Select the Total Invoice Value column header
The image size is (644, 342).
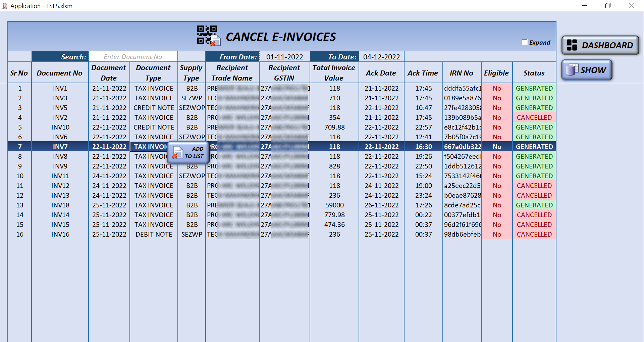coord(334,73)
